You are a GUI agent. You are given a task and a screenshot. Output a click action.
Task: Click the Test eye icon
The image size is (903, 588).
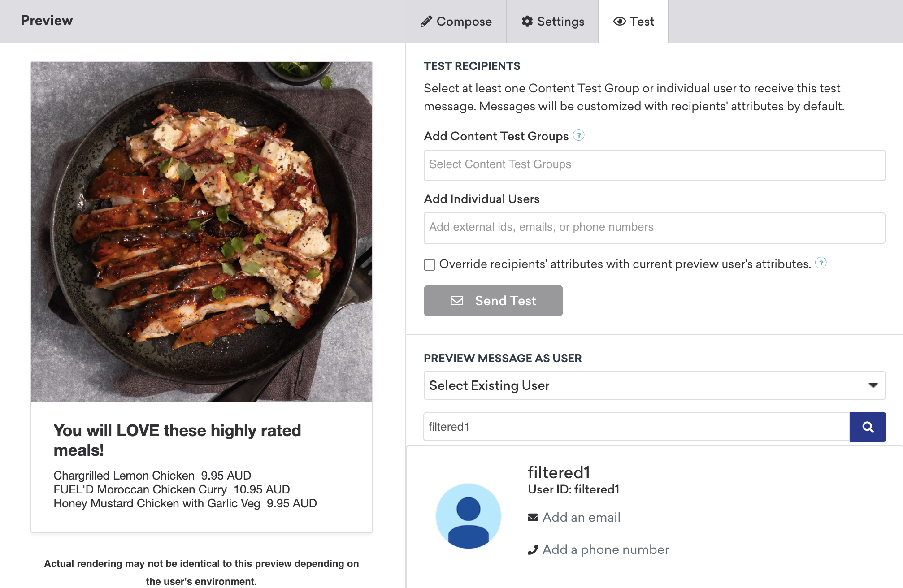(617, 21)
